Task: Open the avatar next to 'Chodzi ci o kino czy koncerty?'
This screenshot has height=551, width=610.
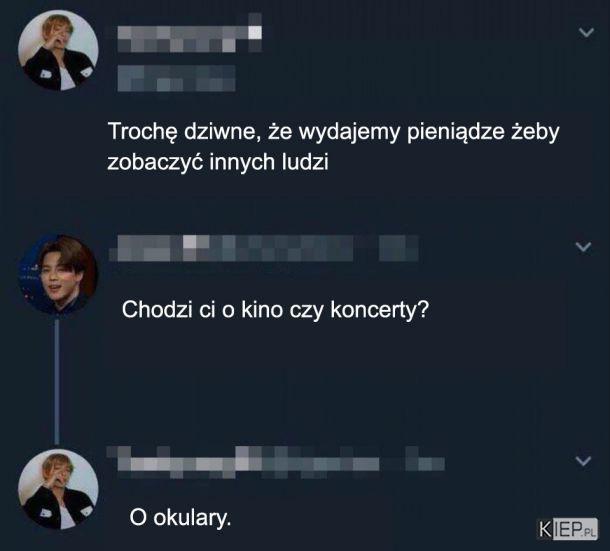Action: pos(58,274)
